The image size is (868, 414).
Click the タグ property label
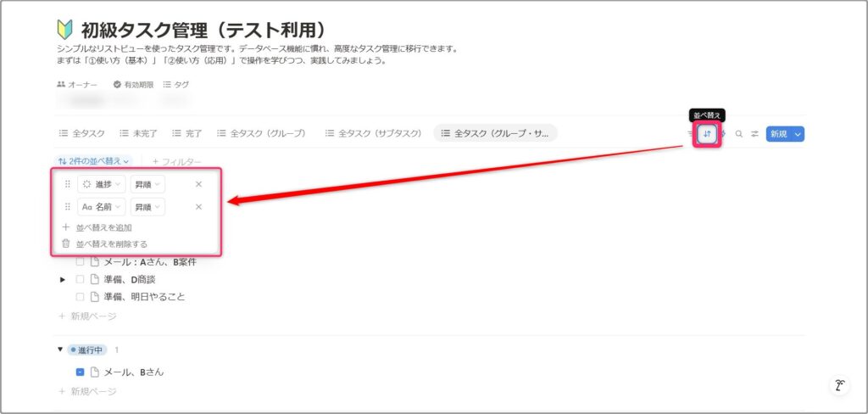(x=176, y=84)
